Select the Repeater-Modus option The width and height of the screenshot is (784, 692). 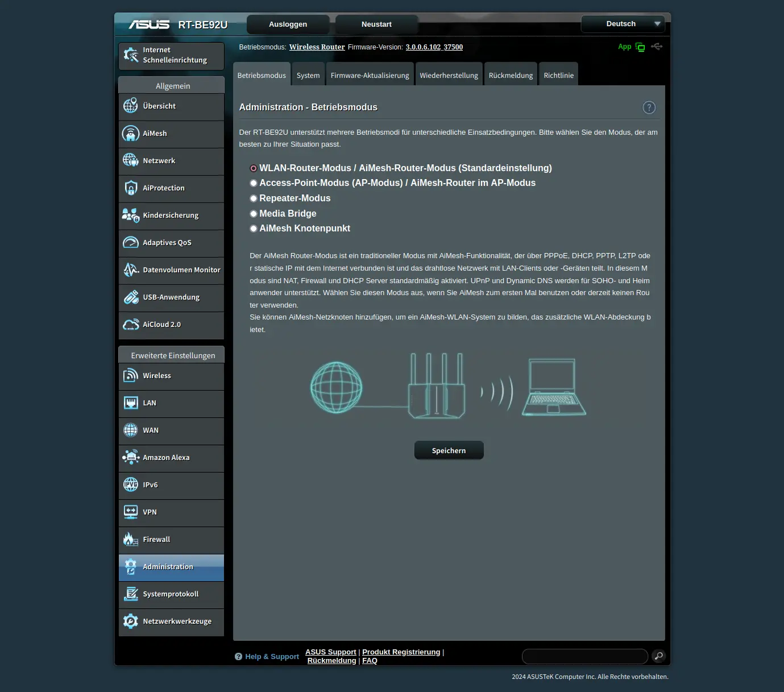254,198
